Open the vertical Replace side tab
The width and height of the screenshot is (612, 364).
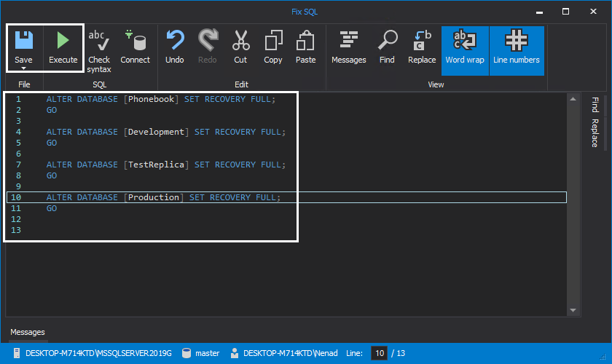(595, 132)
